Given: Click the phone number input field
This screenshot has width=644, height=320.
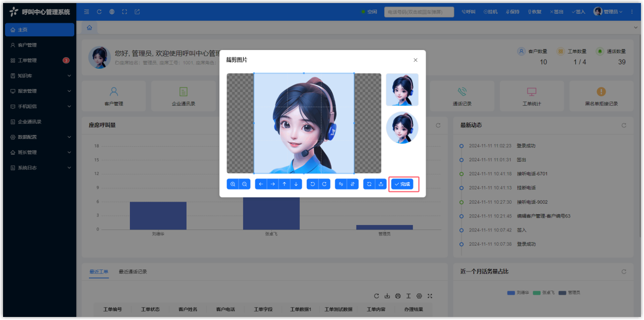Looking at the screenshot, I should [x=419, y=12].
